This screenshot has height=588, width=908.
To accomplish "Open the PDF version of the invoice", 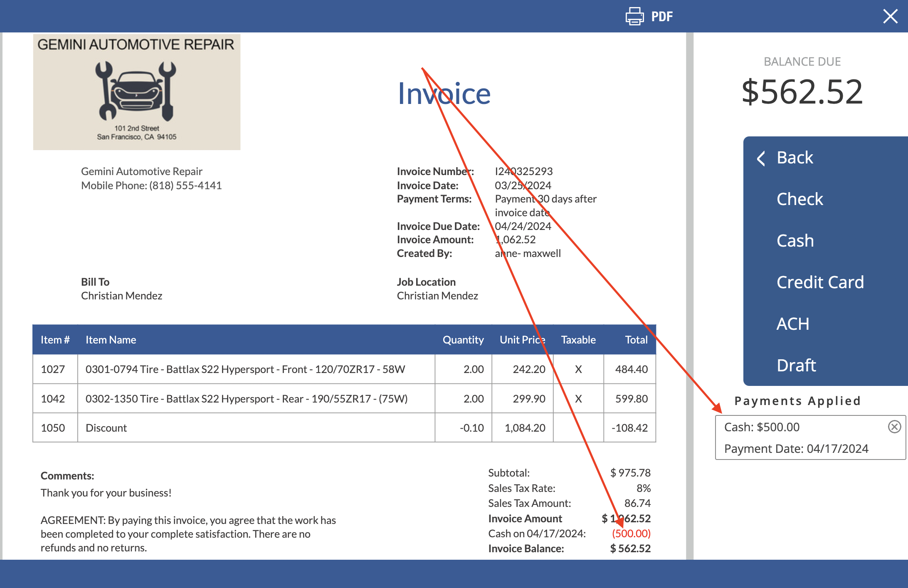I will click(662, 16).
